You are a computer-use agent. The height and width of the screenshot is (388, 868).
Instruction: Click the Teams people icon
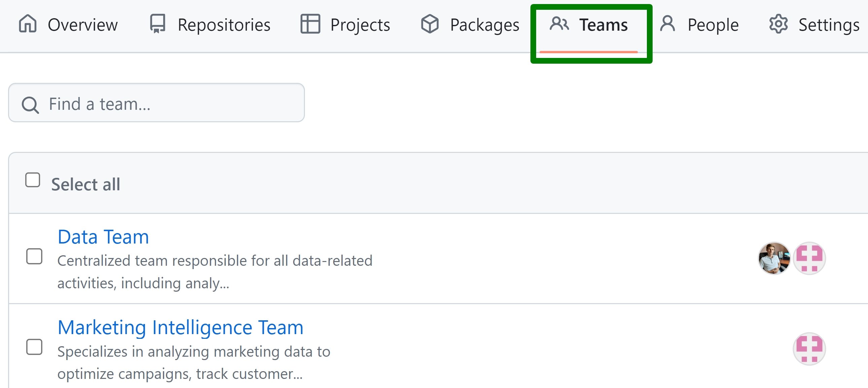(x=559, y=24)
